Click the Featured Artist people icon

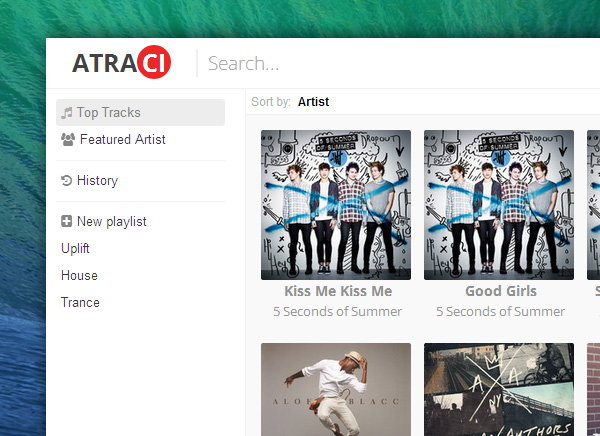(x=68, y=139)
